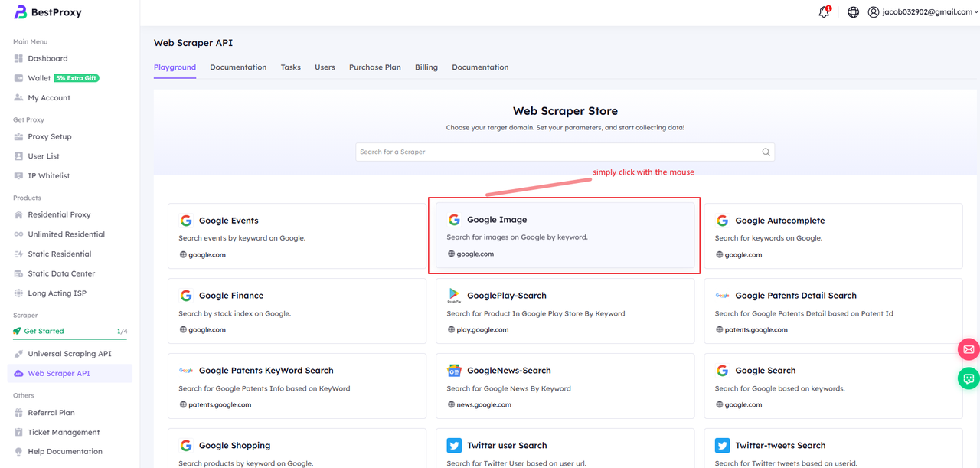This screenshot has height=468, width=980.
Task: Click the IP Whitelist sidebar icon
Action: (19, 176)
